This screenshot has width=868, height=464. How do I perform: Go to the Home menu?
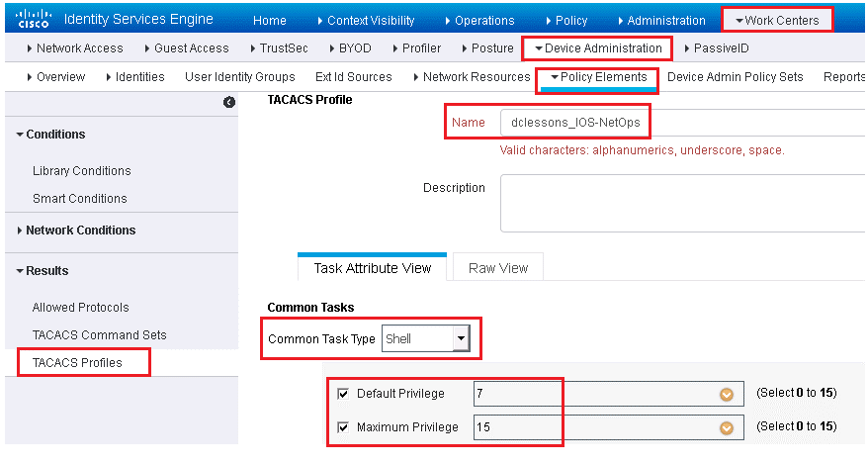coord(270,21)
